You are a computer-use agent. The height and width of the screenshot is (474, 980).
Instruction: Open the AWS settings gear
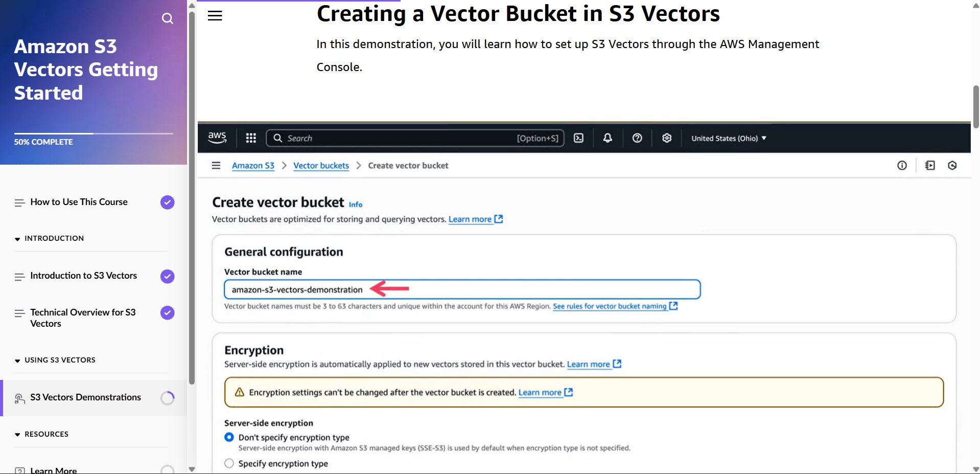click(666, 138)
